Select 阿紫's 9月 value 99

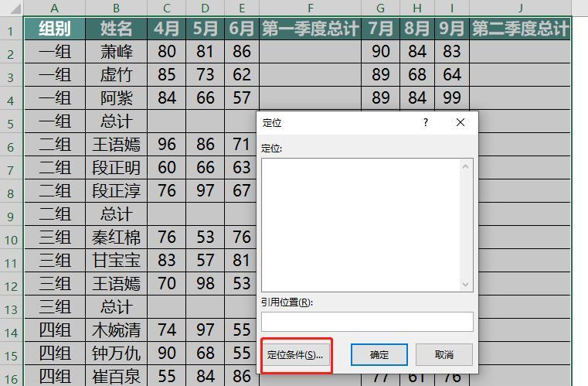[x=451, y=98]
